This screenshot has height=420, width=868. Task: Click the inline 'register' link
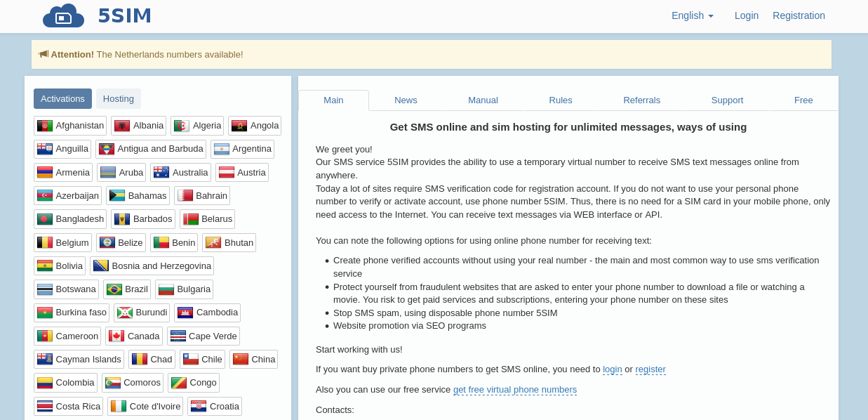tap(650, 369)
